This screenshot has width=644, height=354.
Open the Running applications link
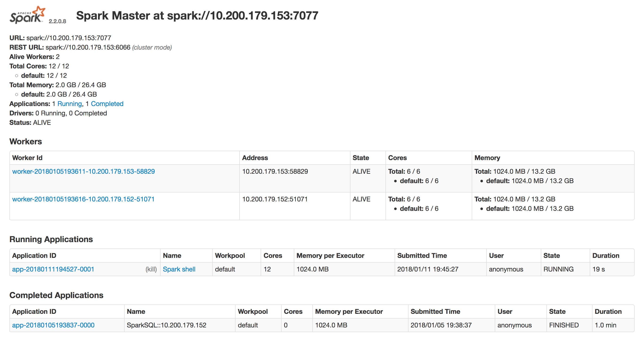point(70,104)
